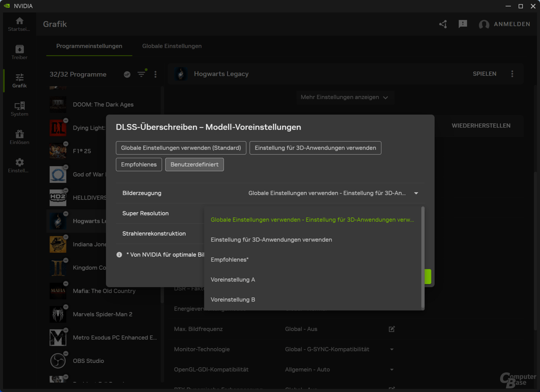This screenshot has width=540, height=392.
Task: Open the Einlösen sidebar section
Action: click(19, 137)
